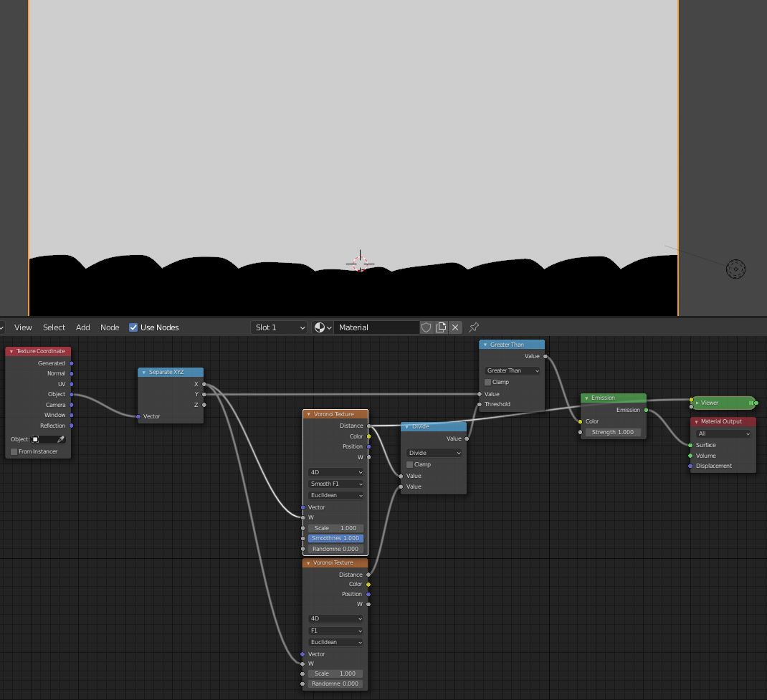The height and width of the screenshot is (700, 767).
Task: Click the Emission Strength 1.000 field
Action: pos(613,432)
